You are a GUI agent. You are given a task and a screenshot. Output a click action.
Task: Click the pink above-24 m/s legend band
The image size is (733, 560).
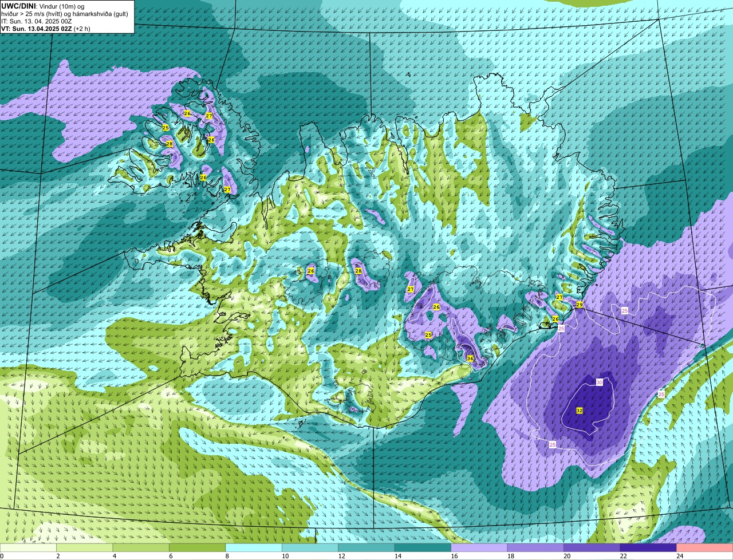(x=705, y=547)
